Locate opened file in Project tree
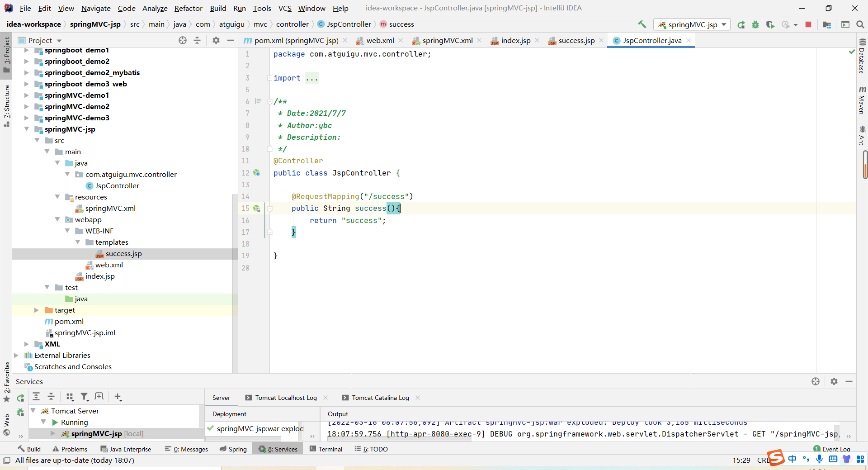Screen dimensions: 868x470 tap(183, 40)
